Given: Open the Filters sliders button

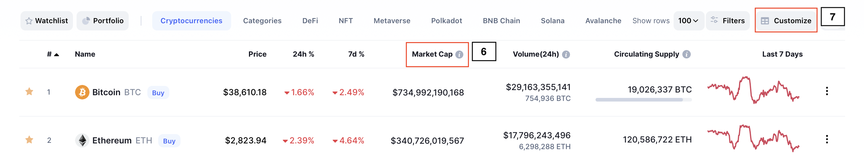Looking at the screenshot, I should (728, 20).
